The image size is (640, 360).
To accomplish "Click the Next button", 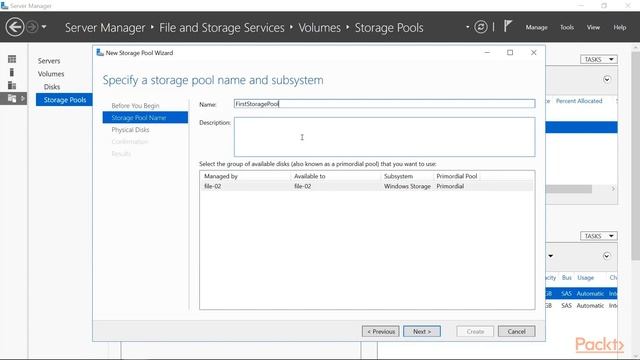I will coord(422,331).
